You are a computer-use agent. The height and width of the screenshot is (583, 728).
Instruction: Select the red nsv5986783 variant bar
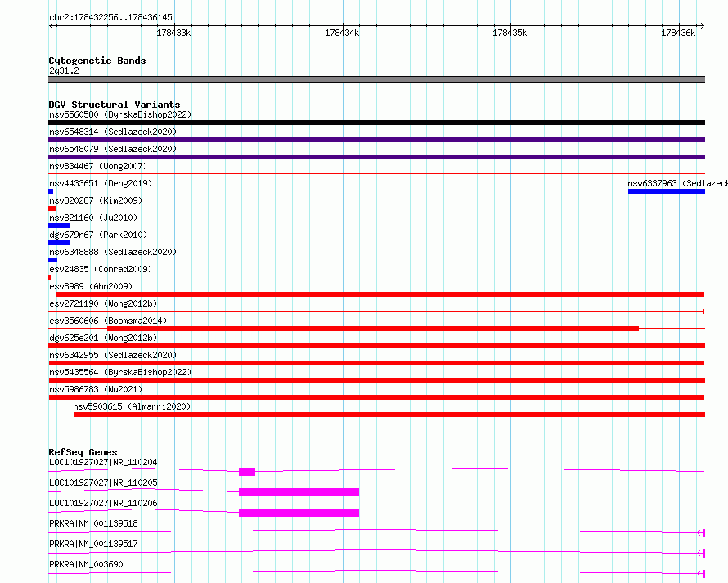[376, 397]
